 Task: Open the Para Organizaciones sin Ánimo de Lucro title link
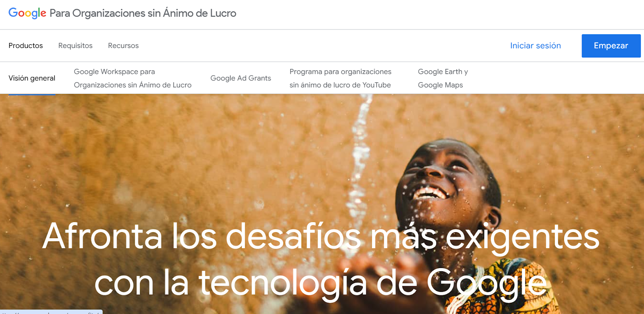(x=143, y=13)
